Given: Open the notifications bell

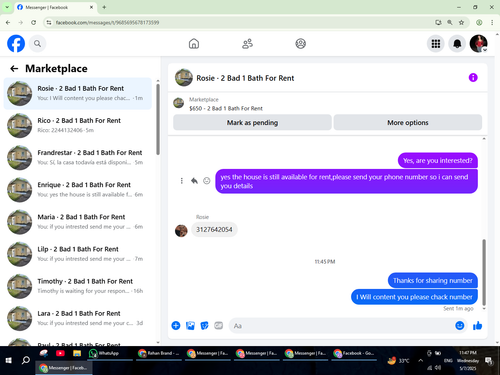Looking at the screenshot, I should (x=457, y=44).
